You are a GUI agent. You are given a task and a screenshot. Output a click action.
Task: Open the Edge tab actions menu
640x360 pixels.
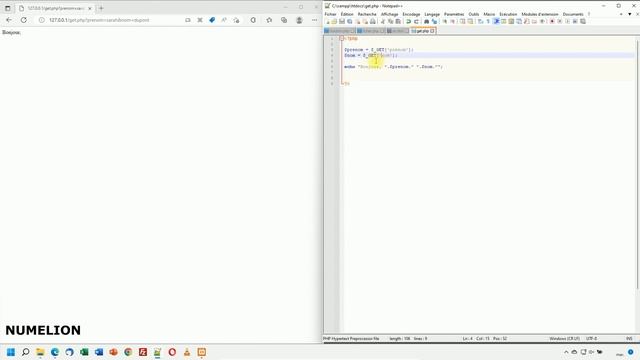coord(7,8)
